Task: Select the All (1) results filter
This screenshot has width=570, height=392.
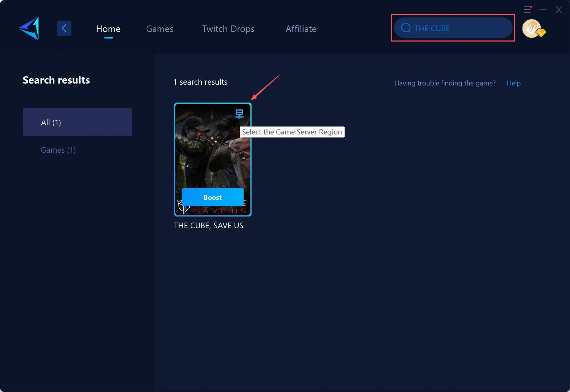Action: click(x=78, y=122)
